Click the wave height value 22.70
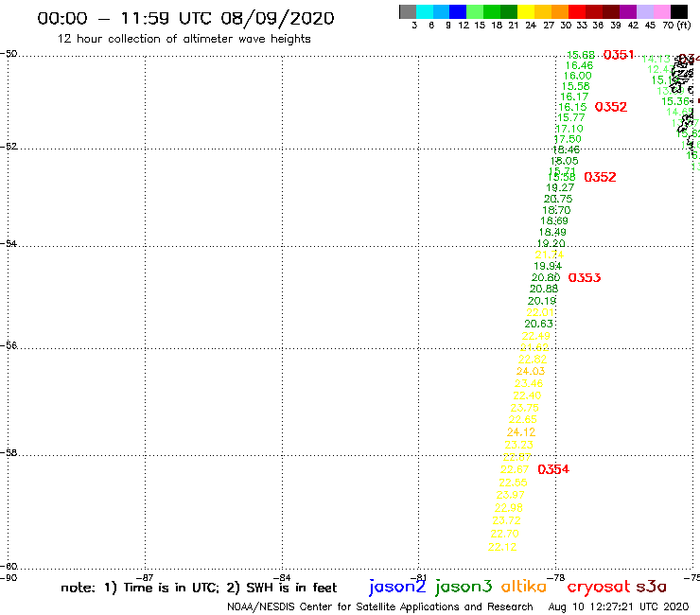700x615 pixels. point(504,535)
